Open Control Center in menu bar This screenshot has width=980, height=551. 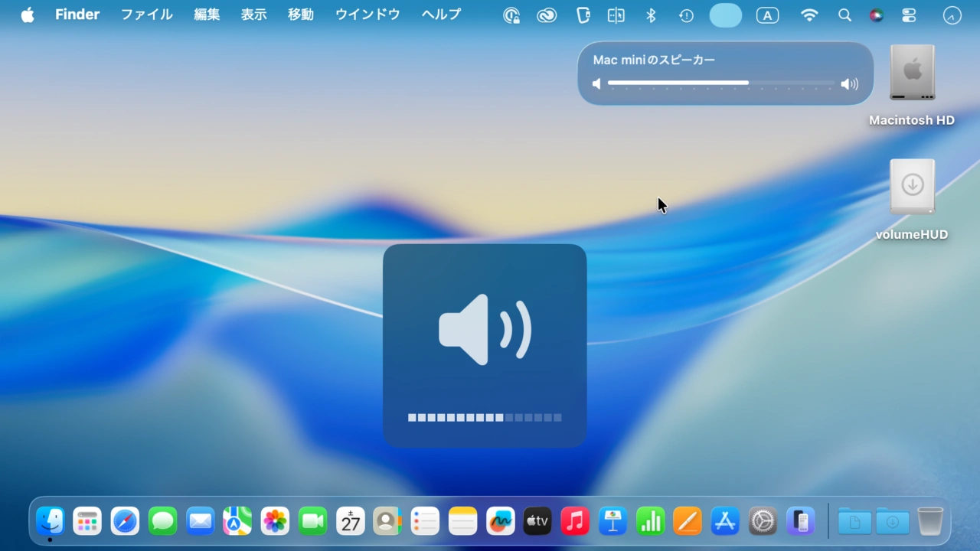point(909,15)
